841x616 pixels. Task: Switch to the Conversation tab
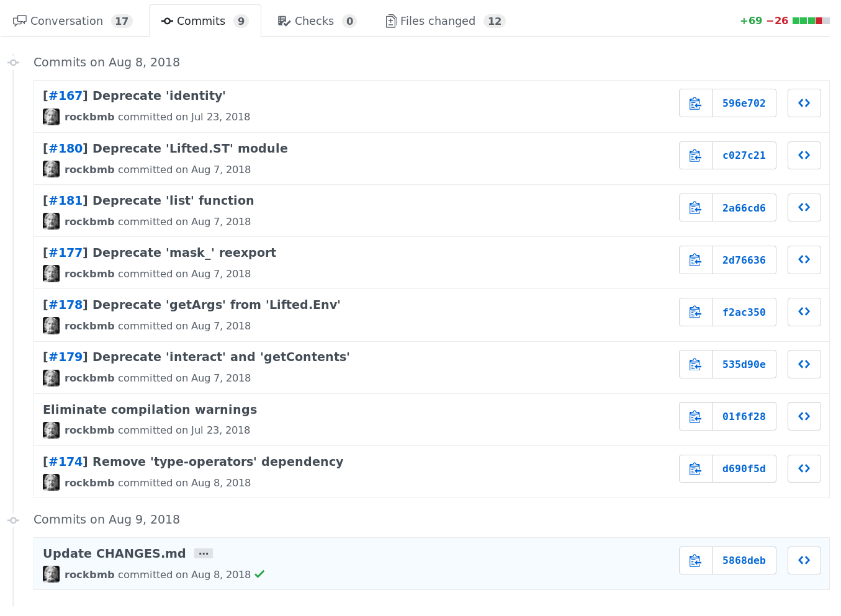[x=72, y=21]
